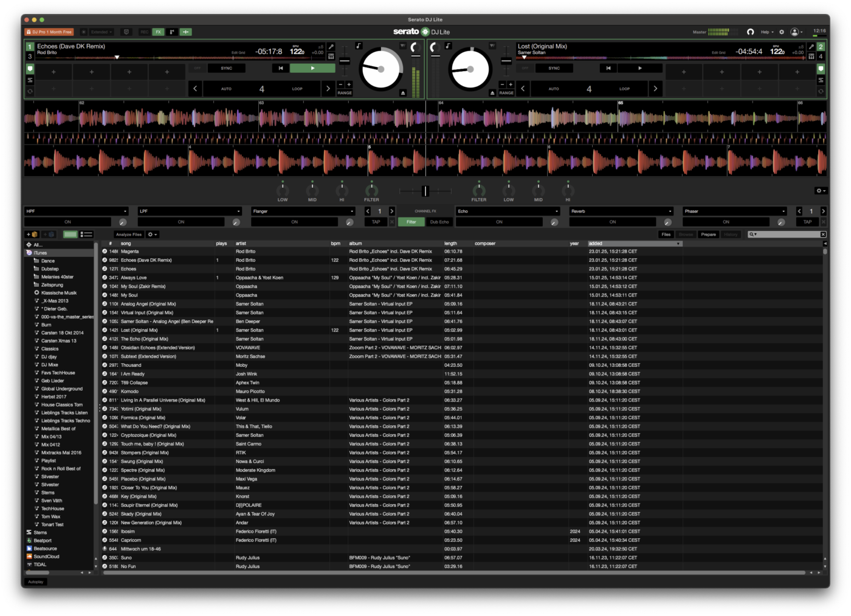This screenshot has height=616, width=851.
Task: Open the FX panel toolbar icon
Action: click(158, 32)
